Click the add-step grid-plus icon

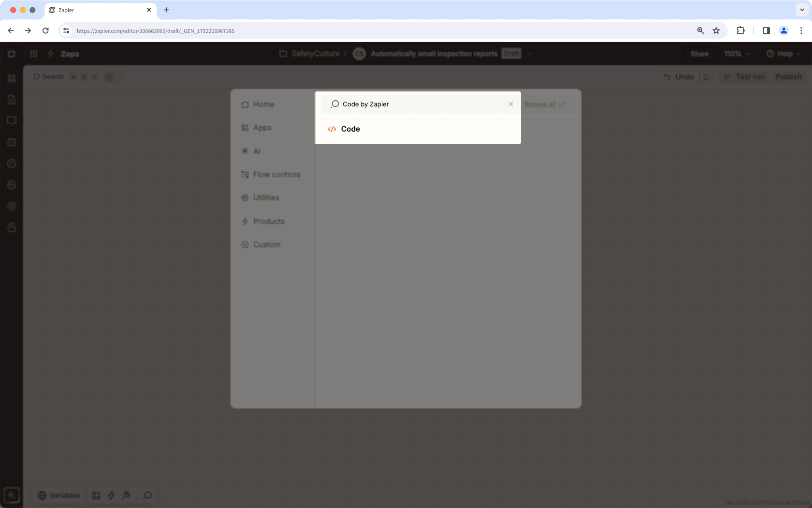click(96, 495)
